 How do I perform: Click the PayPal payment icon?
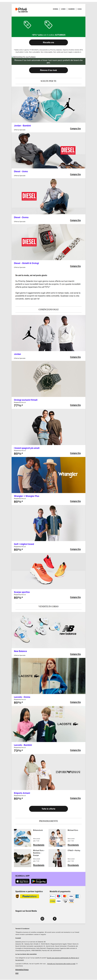[52, 896]
